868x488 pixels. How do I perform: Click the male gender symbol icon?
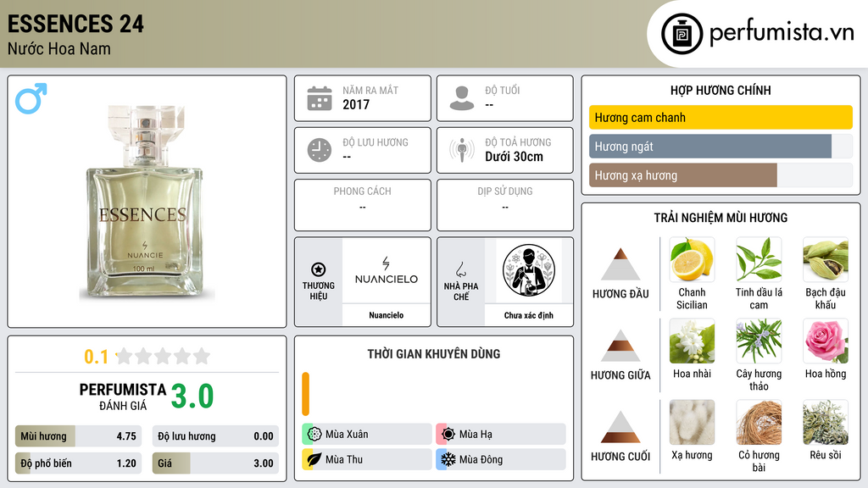tap(31, 98)
